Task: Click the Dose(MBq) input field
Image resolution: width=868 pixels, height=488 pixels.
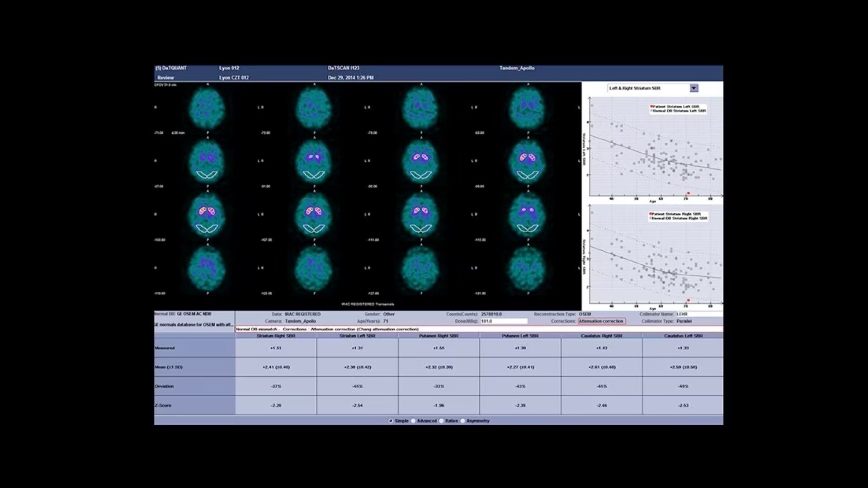Action: click(x=504, y=321)
